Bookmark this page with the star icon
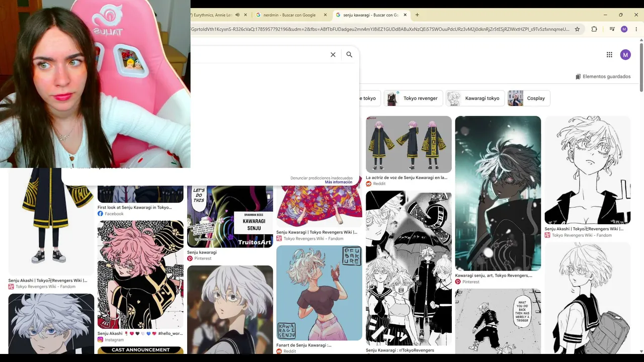The height and width of the screenshot is (362, 644). (x=577, y=29)
